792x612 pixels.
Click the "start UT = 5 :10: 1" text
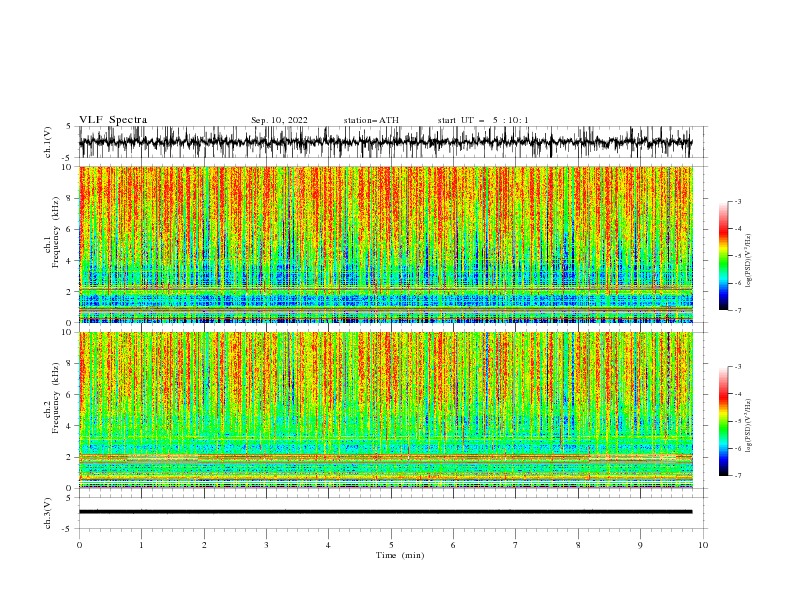point(483,120)
